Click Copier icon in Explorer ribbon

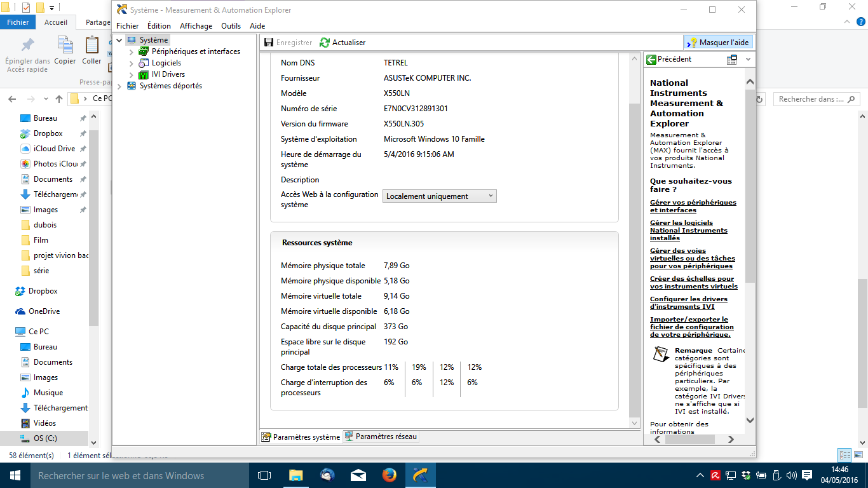point(65,45)
